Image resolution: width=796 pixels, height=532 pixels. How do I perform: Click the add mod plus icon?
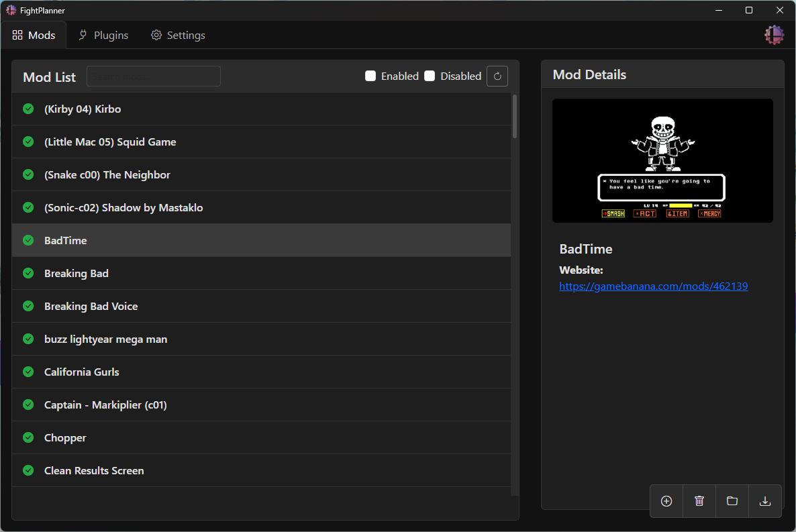(x=666, y=501)
